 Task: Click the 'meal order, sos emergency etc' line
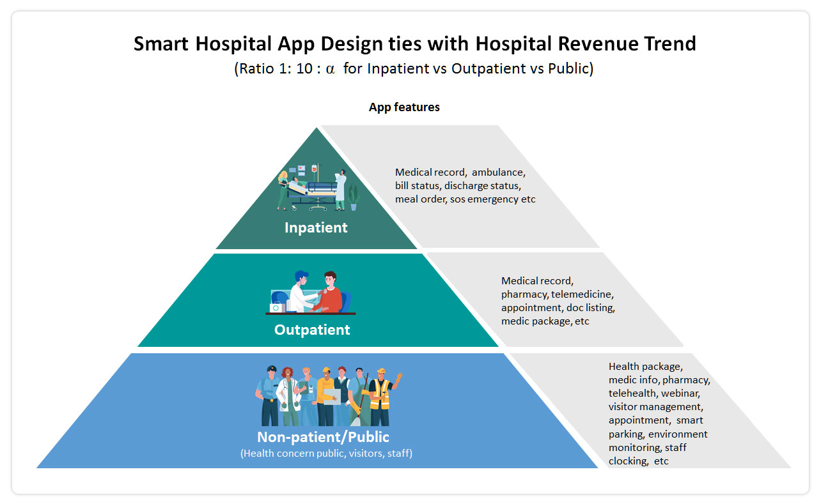[465, 199]
